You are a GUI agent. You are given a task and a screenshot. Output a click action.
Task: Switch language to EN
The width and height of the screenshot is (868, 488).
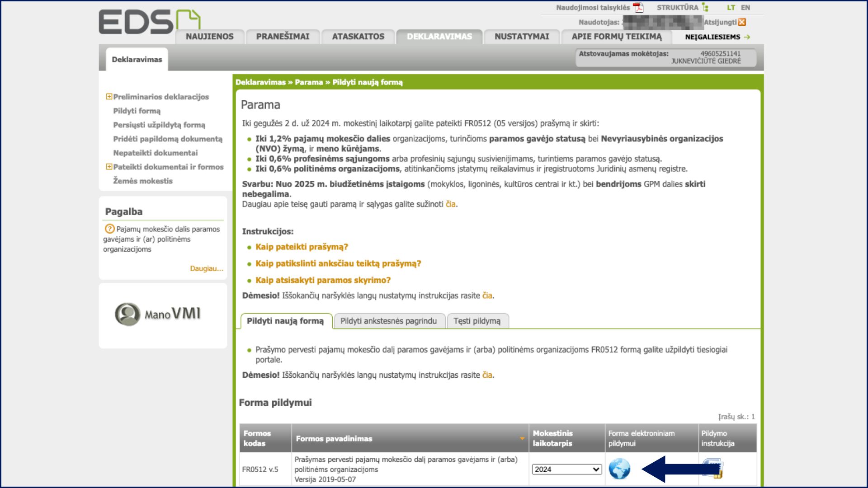click(745, 8)
